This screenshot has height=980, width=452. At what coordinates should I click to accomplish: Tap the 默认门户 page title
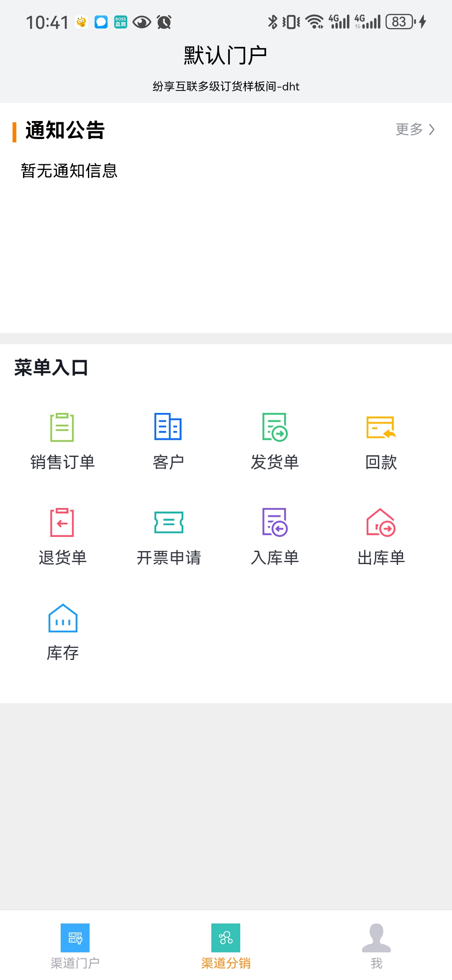pos(226,55)
